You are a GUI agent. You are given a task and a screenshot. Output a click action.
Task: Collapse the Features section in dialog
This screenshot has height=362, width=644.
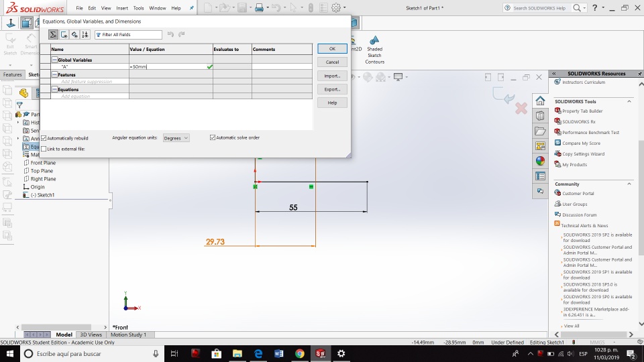coord(54,74)
